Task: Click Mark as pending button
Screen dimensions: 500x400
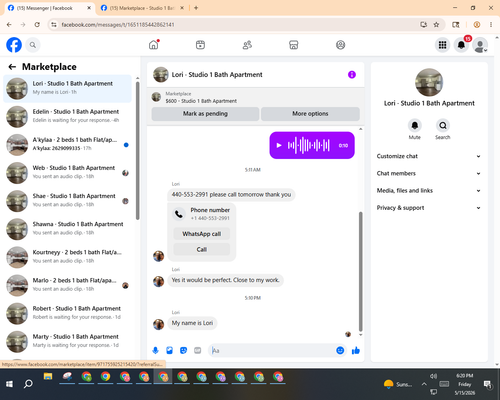Action: click(205, 114)
